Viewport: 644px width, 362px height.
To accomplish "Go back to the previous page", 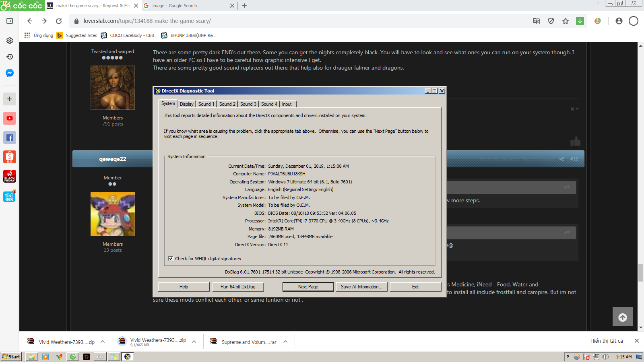I will point(30,21).
